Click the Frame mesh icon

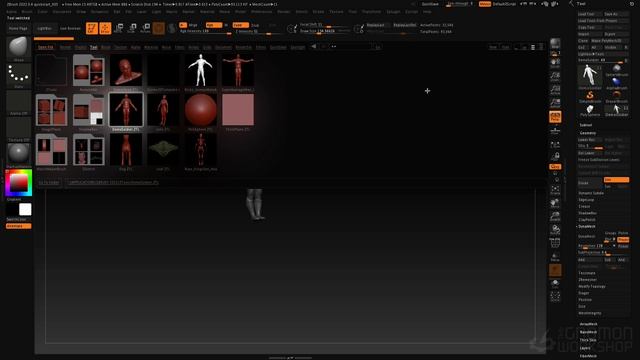pos(555,190)
